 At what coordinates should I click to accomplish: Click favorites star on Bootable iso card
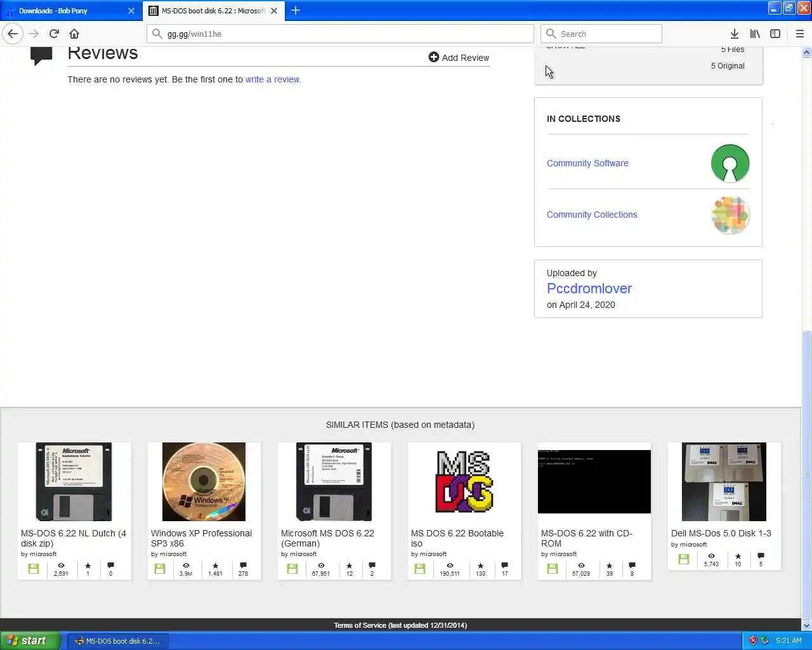pyautogui.click(x=480, y=565)
